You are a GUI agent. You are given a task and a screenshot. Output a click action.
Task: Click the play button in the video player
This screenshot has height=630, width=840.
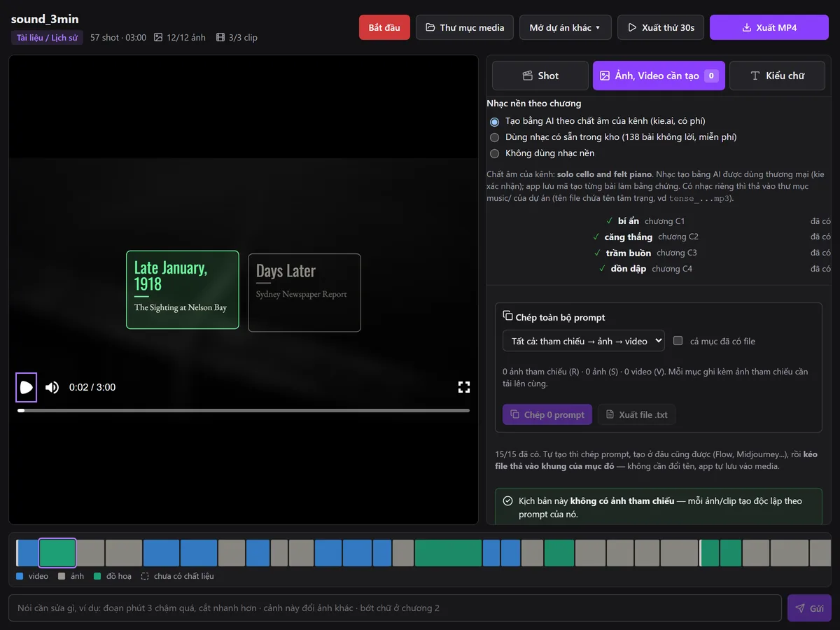(27, 387)
